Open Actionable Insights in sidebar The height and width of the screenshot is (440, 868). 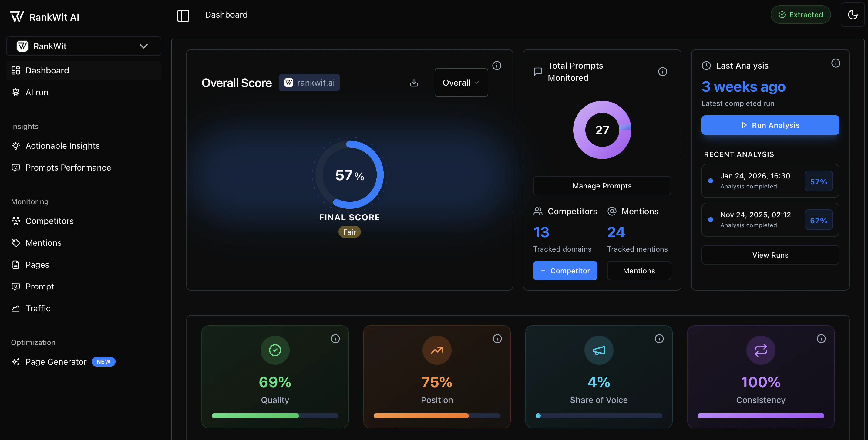(63, 146)
